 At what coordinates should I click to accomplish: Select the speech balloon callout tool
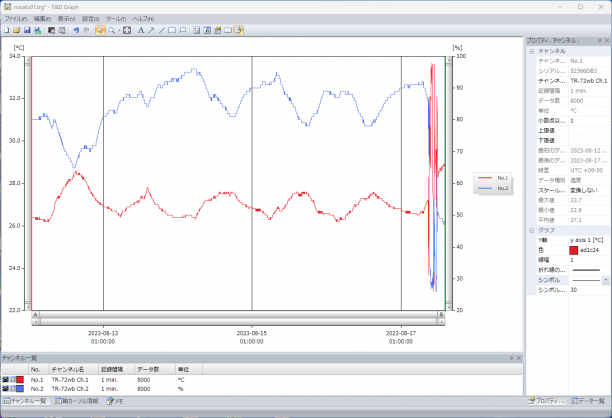(x=182, y=30)
